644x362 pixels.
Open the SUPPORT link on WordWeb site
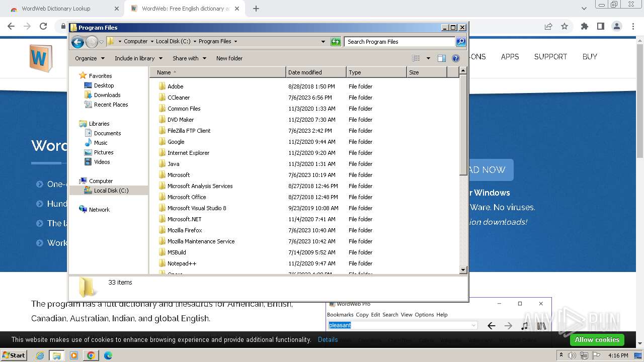pos(550,57)
